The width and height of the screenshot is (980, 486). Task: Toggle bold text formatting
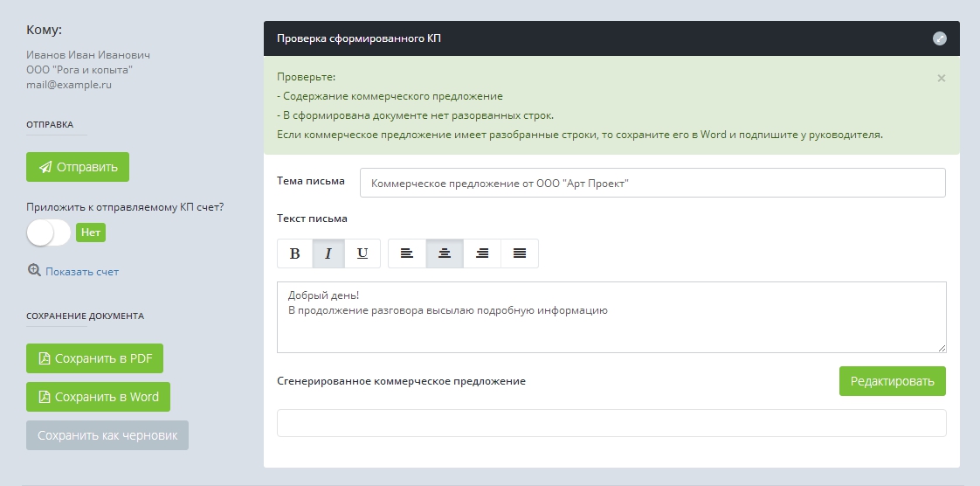pyautogui.click(x=294, y=253)
